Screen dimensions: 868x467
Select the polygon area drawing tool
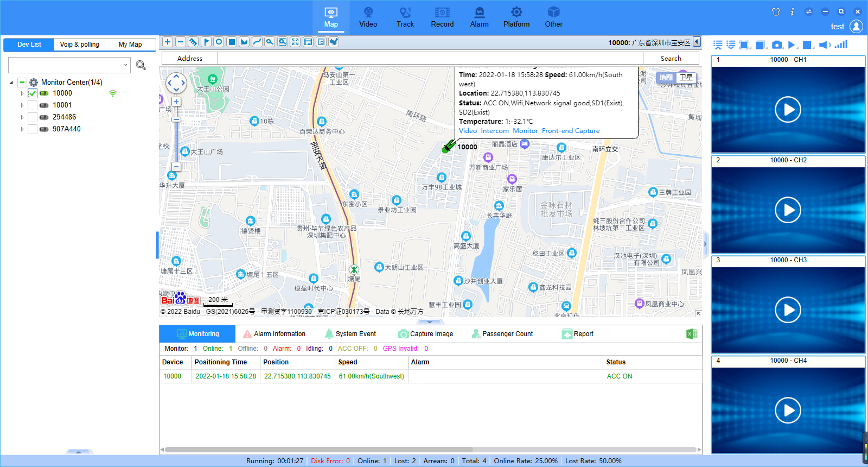[244, 42]
